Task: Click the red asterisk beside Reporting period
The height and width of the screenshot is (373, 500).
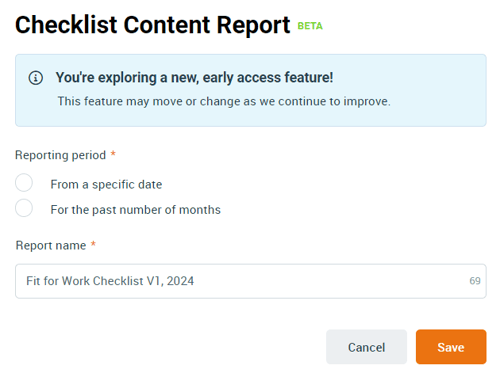Action: point(113,154)
